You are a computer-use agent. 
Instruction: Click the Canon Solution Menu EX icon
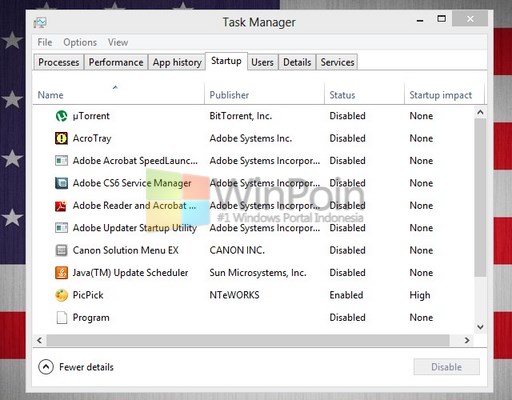pyautogui.click(x=61, y=250)
